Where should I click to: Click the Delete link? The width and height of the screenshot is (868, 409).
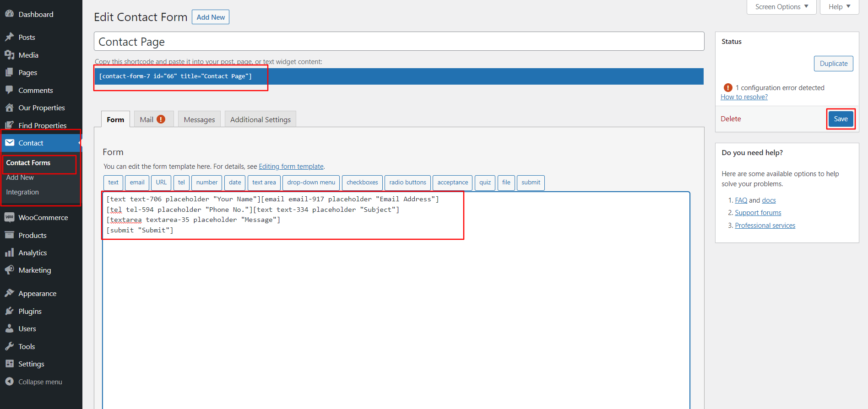(x=731, y=119)
